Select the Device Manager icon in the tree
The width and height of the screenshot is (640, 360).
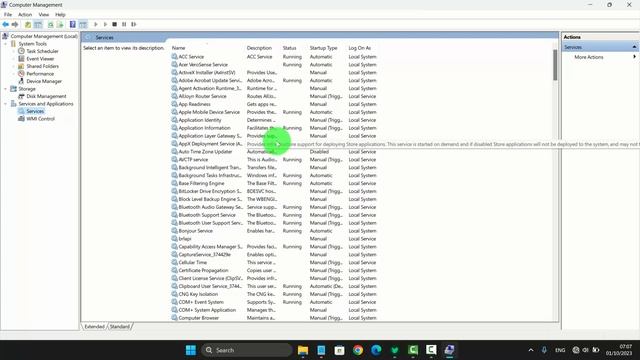pos(21,81)
